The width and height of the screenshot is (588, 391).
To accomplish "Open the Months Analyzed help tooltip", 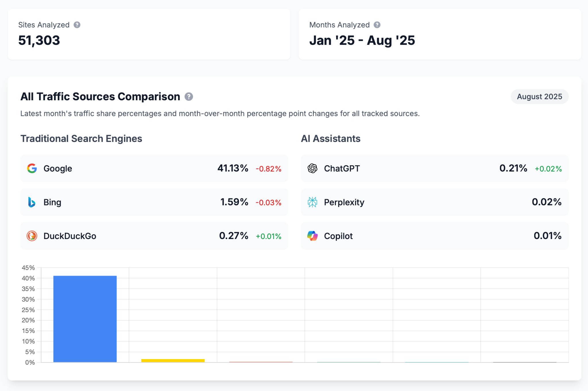I will click(377, 25).
